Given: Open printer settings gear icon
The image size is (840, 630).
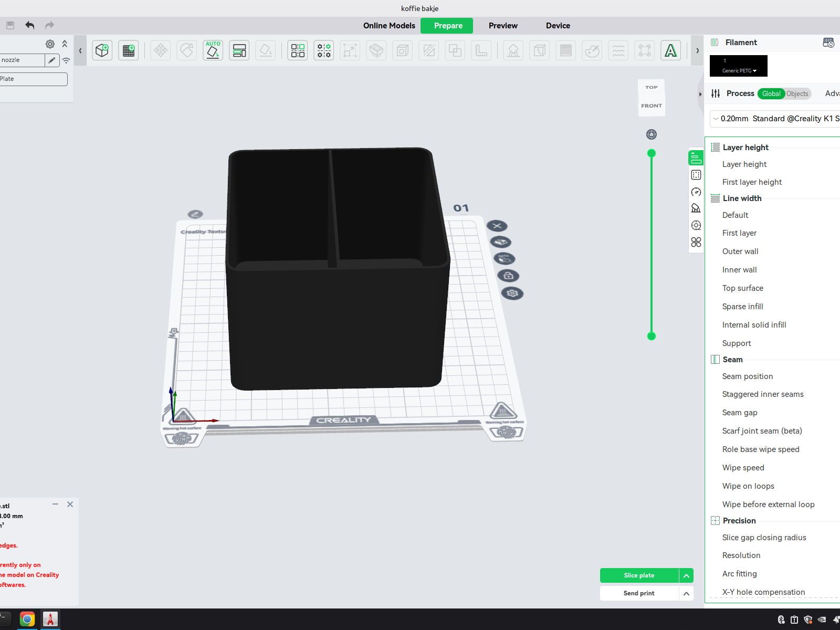Looking at the screenshot, I should pyautogui.click(x=50, y=44).
